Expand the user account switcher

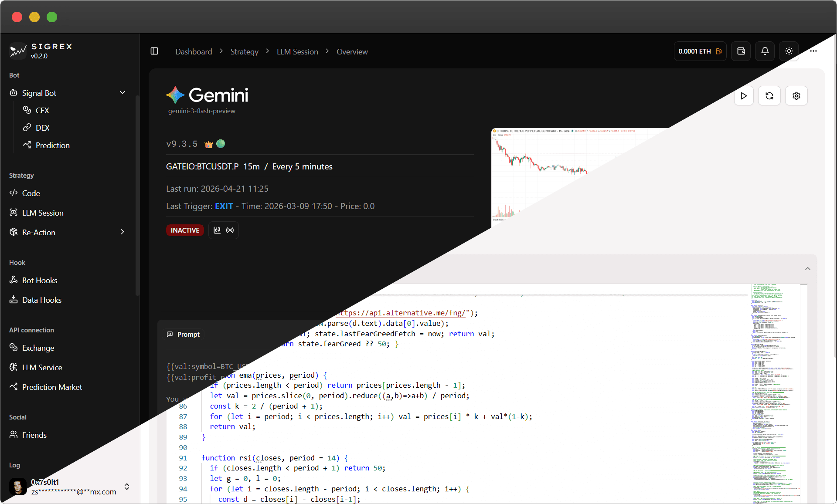point(127,487)
